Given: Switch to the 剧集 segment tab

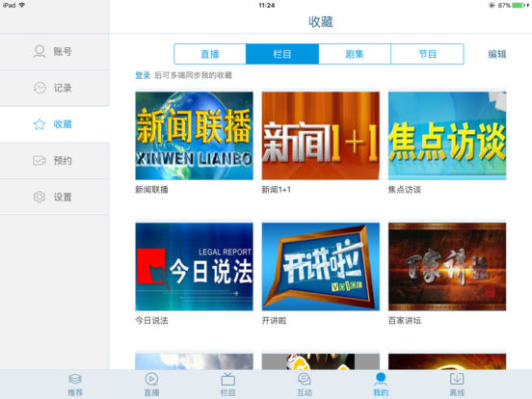Looking at the screenshot, I should (x=355, y=54).
